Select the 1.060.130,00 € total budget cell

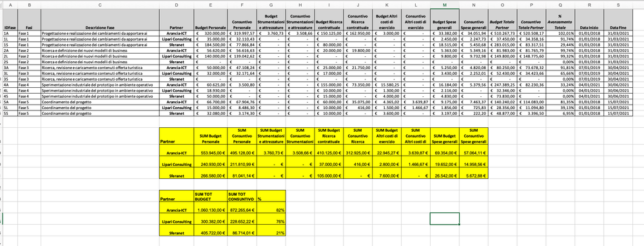210,210
